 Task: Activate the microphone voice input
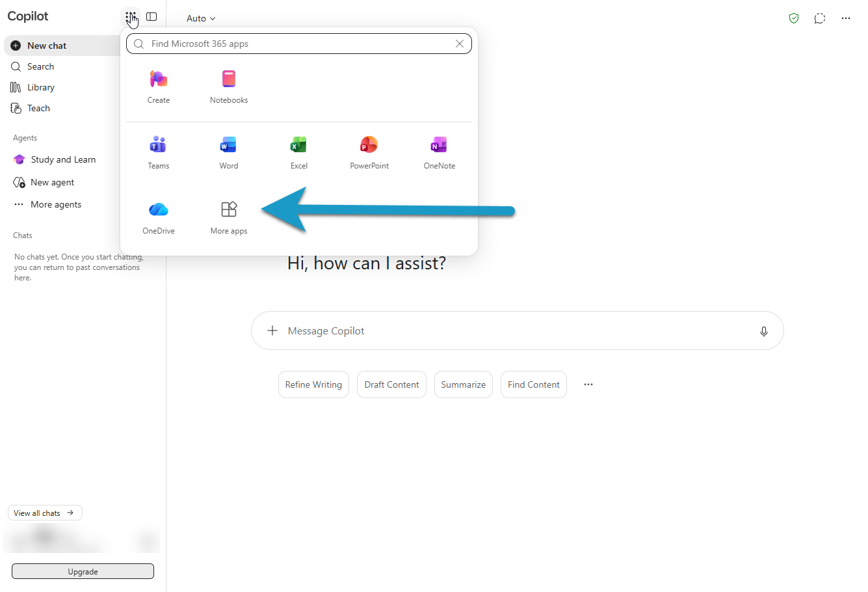pos(764,331)
